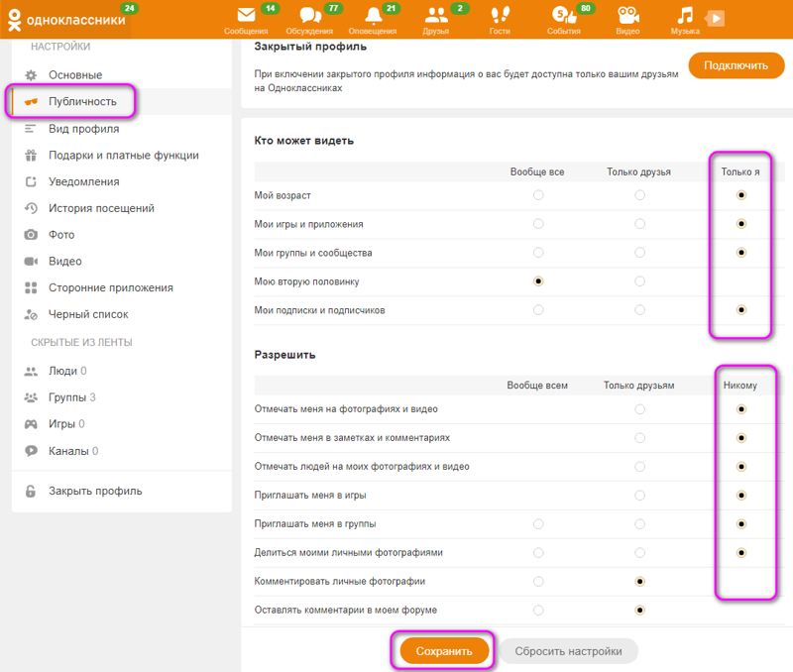Screen dimensions: 793x672
Task: Set Мою вторую половинку to Только друзья
Action: (x=639, y=281)
